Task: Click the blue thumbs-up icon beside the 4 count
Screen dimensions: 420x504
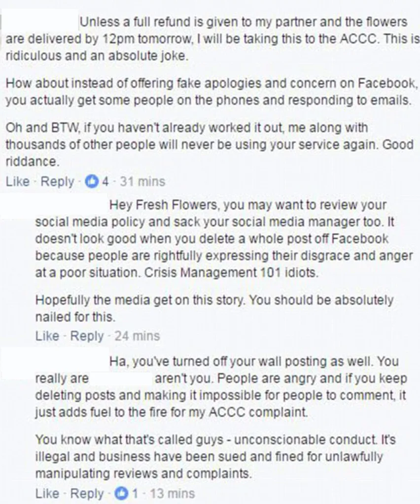Action: [x=92, y=182]
